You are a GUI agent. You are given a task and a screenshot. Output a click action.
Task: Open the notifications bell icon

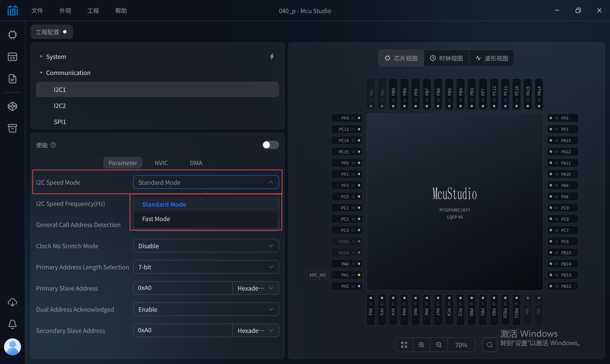(x=12, y=324)
